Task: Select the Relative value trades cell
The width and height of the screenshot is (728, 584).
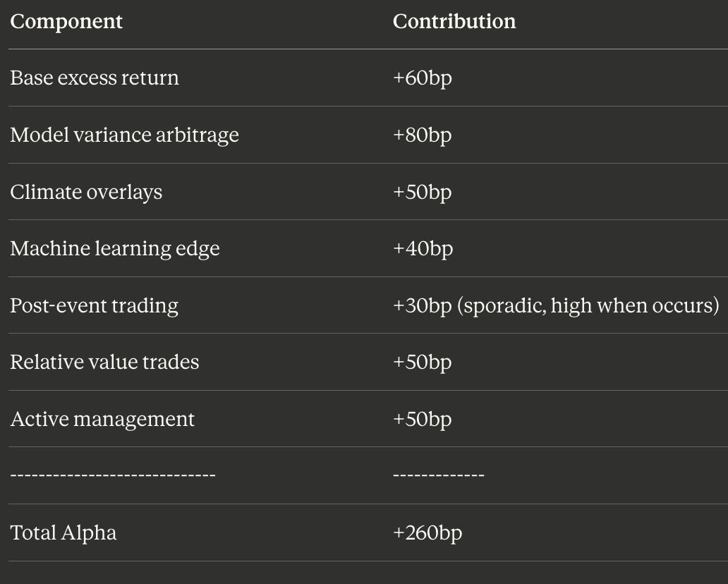Action: pos(104,362)
